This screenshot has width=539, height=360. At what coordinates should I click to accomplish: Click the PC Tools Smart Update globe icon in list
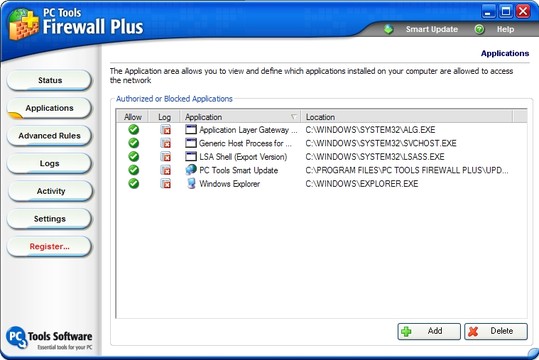pos(191,170)
